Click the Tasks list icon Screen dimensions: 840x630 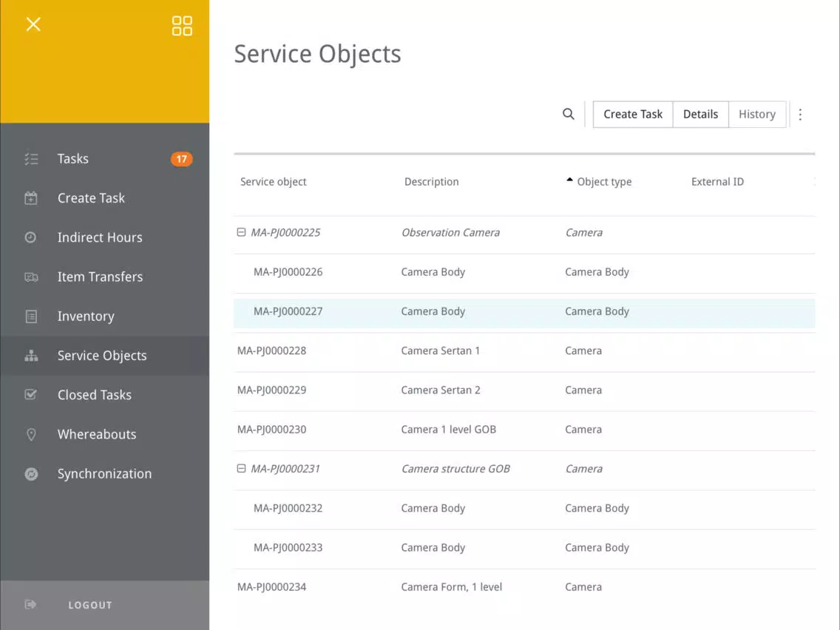tap(31, 158)
